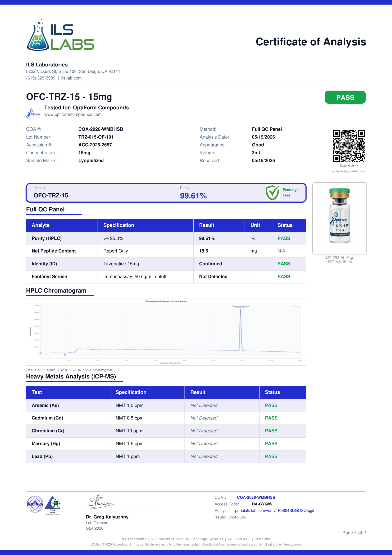Click COA-2026-WMBHSB value in details section
This screenshot has width=392, height=555.
click(101, 129)
